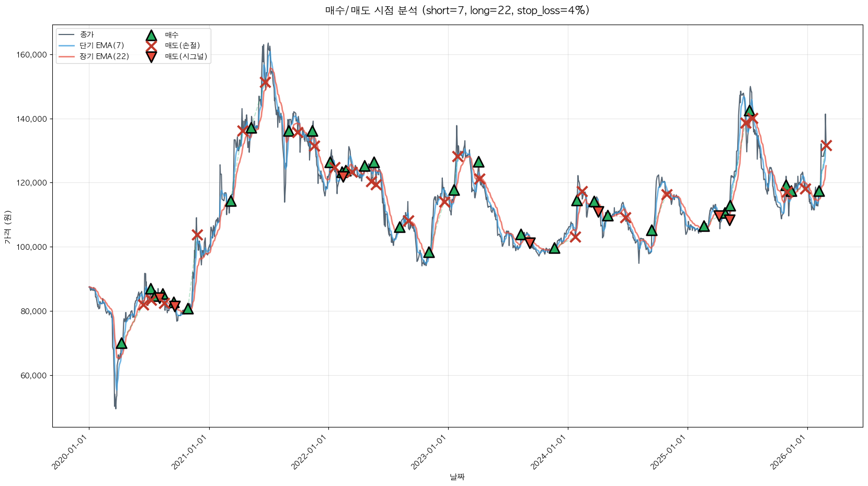Click the red 매도(손절) X legend icon
The width and height of the screenshot is (868, 486).
tap(151, 45)
